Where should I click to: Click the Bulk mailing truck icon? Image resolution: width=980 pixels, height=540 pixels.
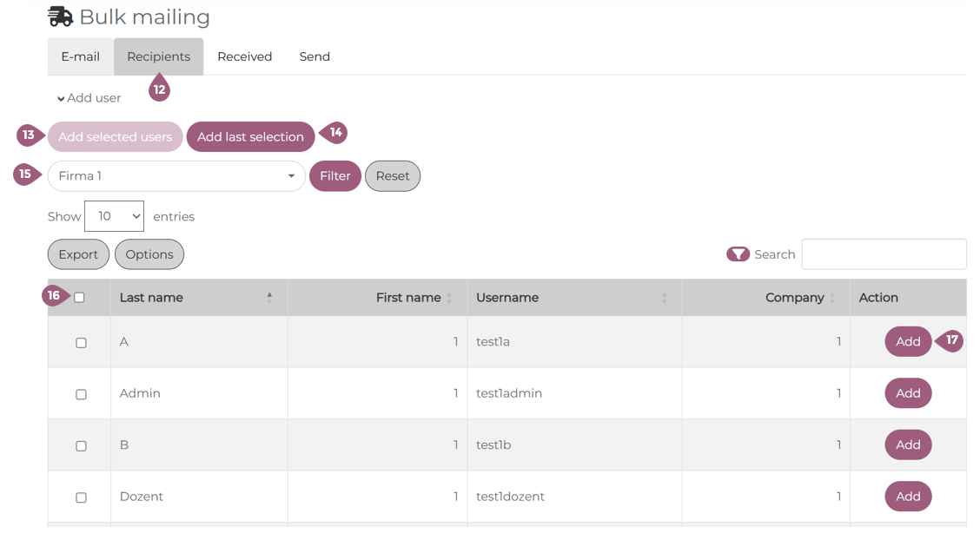60,16
